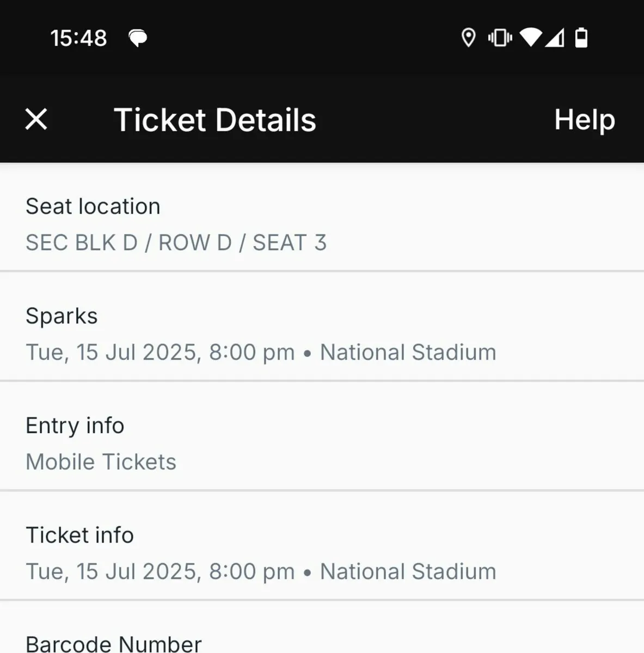Tap the location pin status icon
Screen dimensions: 644x653
(x=468, y=38)
